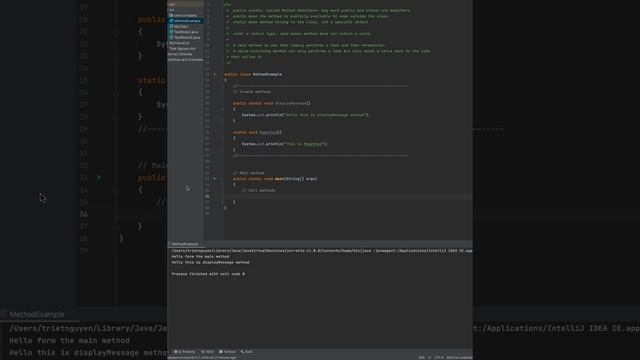Open the Terminal tool window

pos(227,352)
